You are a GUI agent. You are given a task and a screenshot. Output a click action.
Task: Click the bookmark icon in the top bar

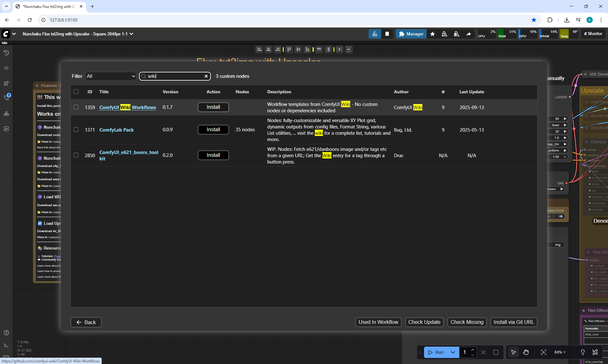tap(387, 34)
